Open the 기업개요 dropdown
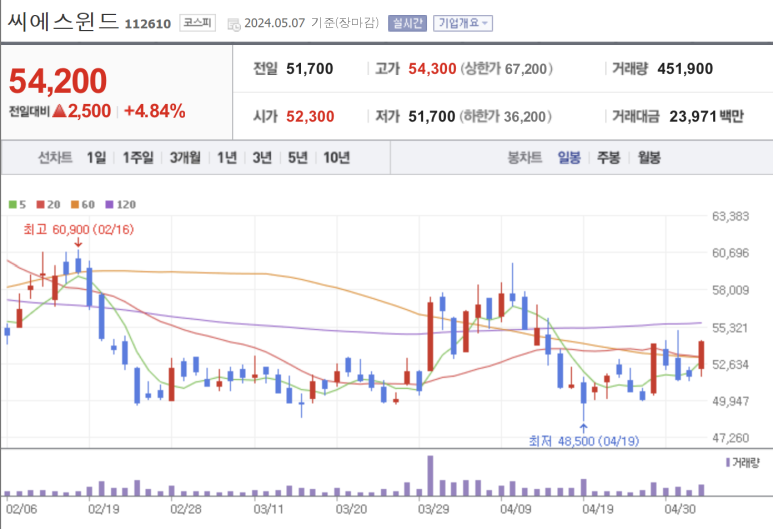The width and height of the screenshot is (773, 529). coord(463,23)
